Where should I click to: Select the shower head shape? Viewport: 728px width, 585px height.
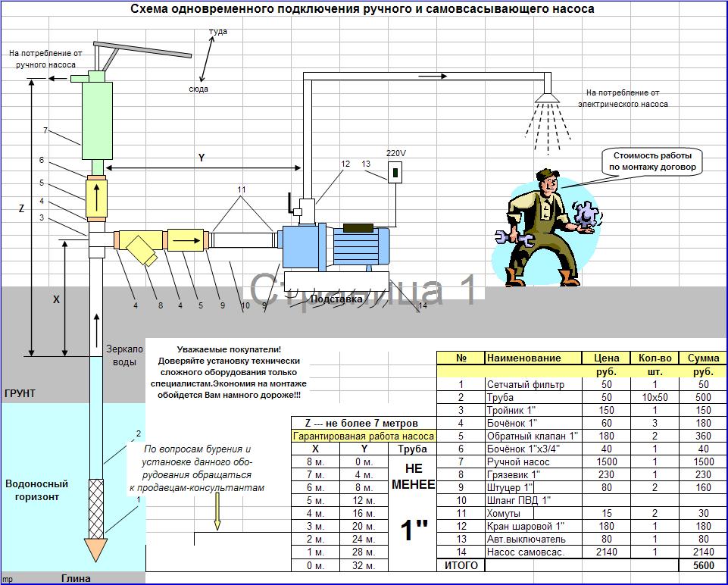tap(547, 98)
